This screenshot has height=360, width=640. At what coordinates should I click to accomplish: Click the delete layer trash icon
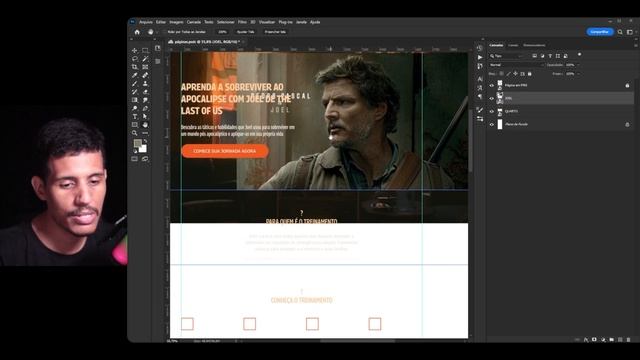[x=628, y=340]
